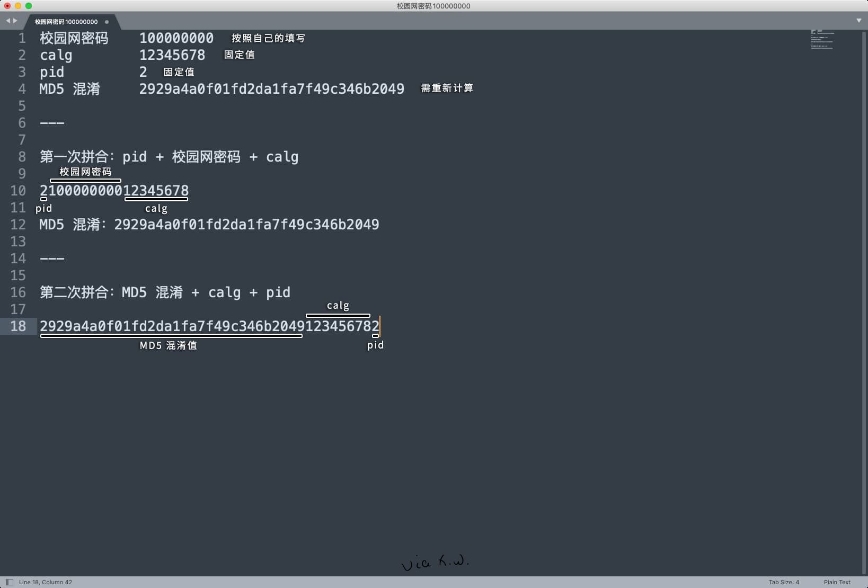The width and height of the screenshot is (868, 588).
Task: Open the Tab Size: 4 menu
Action: coord(784,582)
